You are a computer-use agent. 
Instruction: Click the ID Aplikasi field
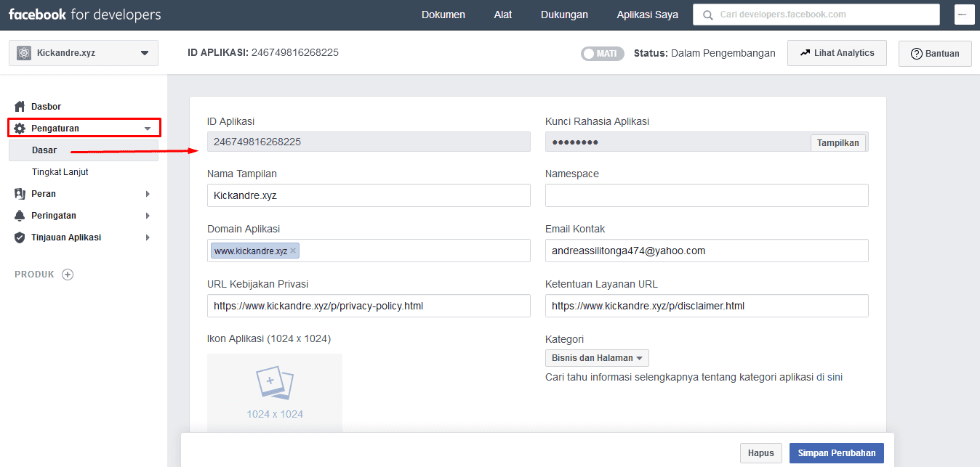369,142
